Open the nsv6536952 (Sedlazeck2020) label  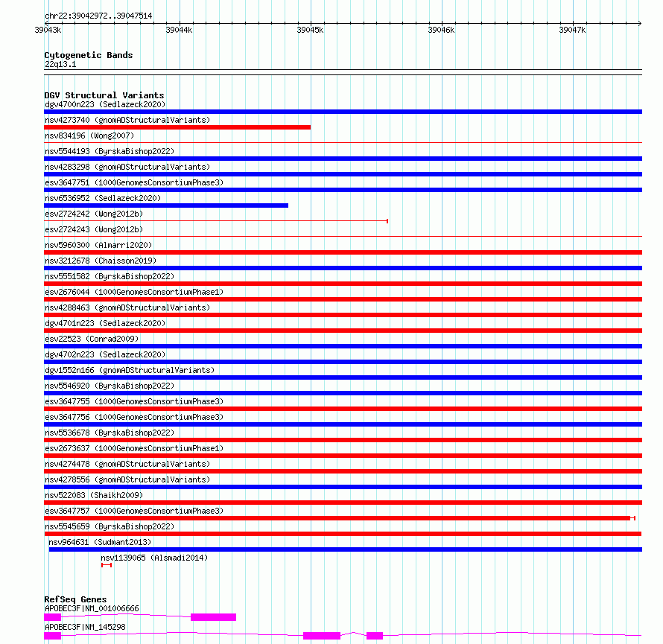[x=103, y=198]
